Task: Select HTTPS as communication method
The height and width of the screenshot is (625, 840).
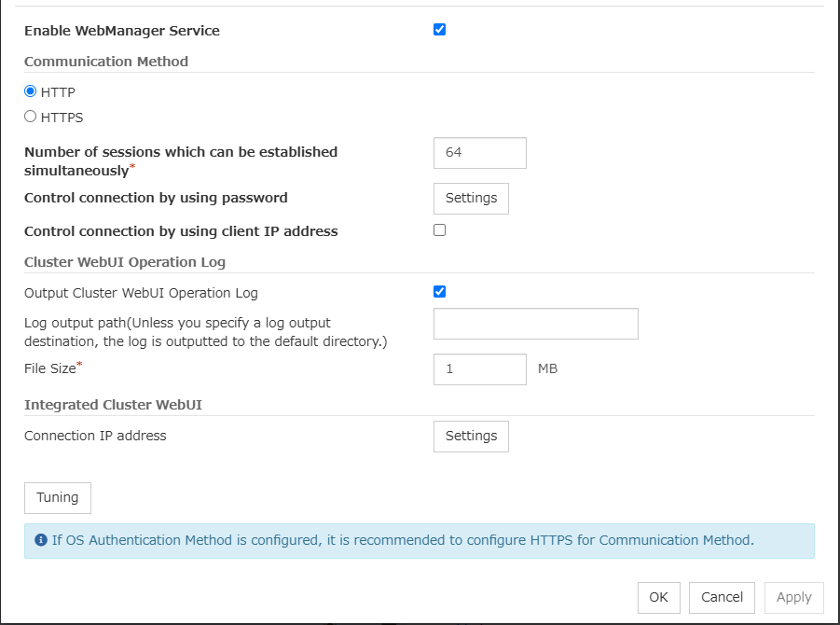Action: (31, 117)
